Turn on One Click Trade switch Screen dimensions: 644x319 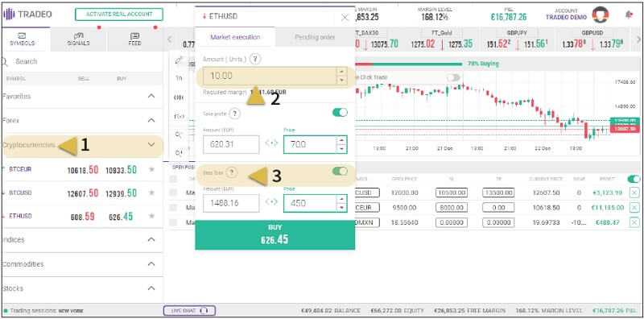click(453, 77)
